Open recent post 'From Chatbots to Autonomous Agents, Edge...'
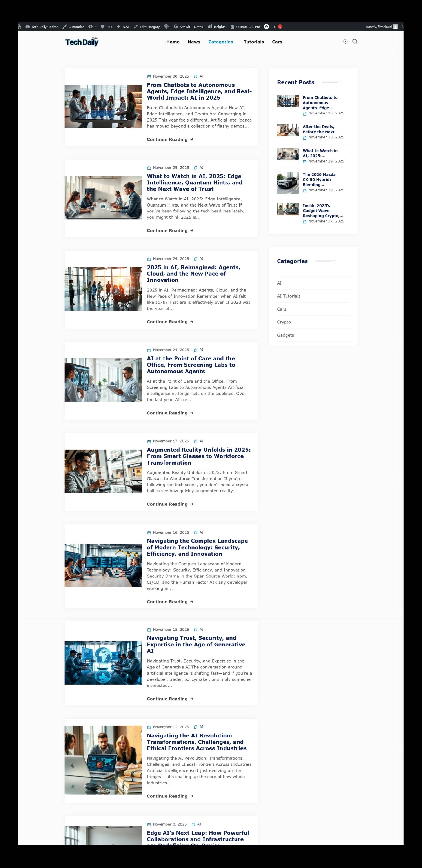422x868 pixels. [320, 103]
